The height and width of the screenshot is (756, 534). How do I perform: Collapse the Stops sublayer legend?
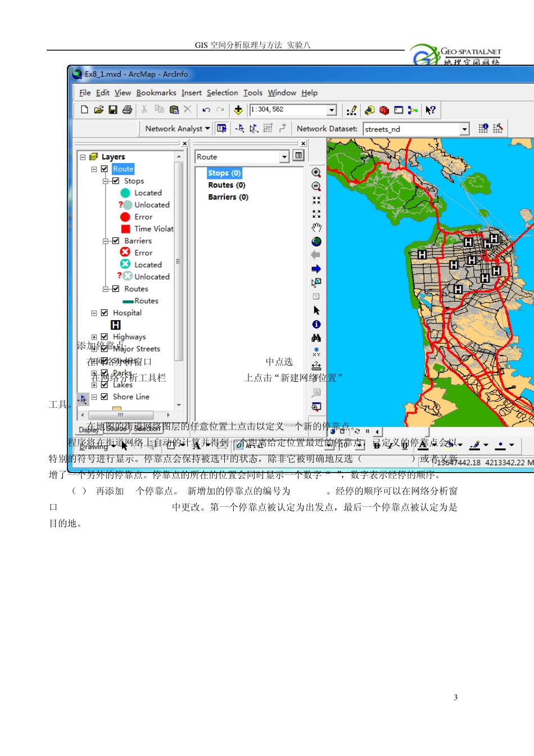[105, 181]
